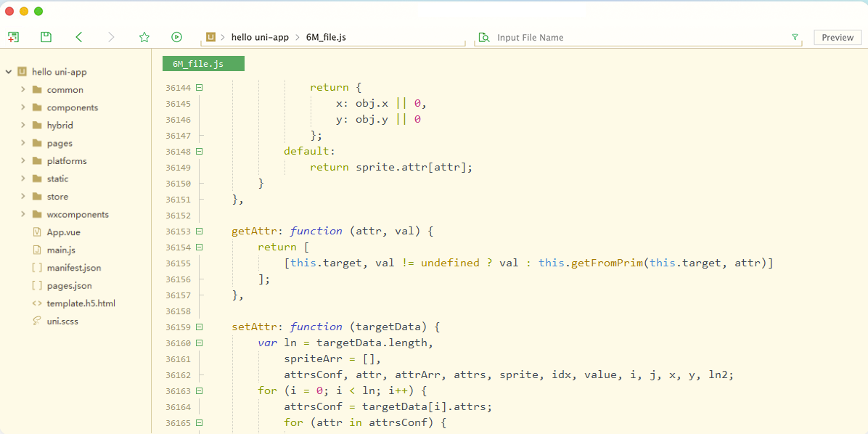This screenshot has width=868, height=434.
Task: Click the Preview button
Action: pyautogui.click(x=838, y=38)
